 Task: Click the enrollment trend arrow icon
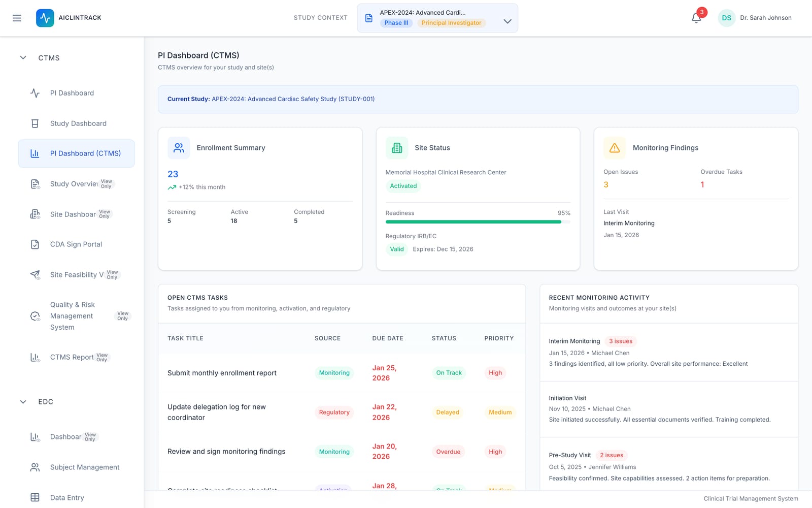coord(172,187)
